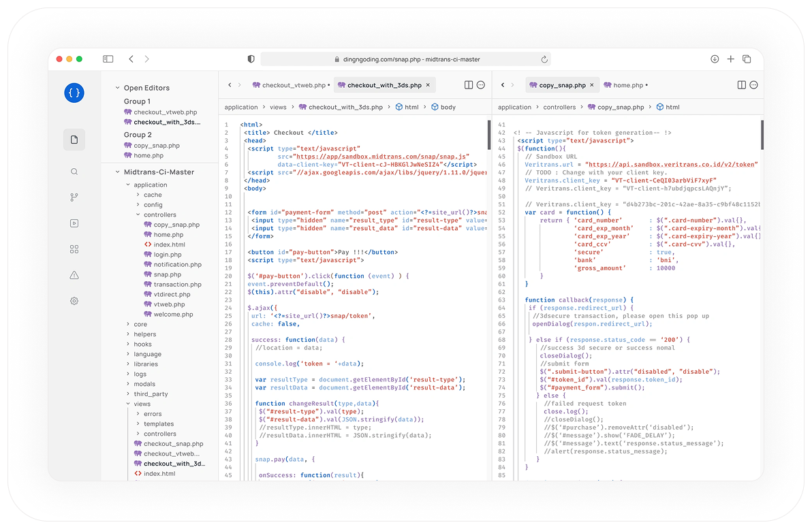Open the Search magnifier in sidebar
The width and height of the screenshot is (812, 529).
point(74,172)
